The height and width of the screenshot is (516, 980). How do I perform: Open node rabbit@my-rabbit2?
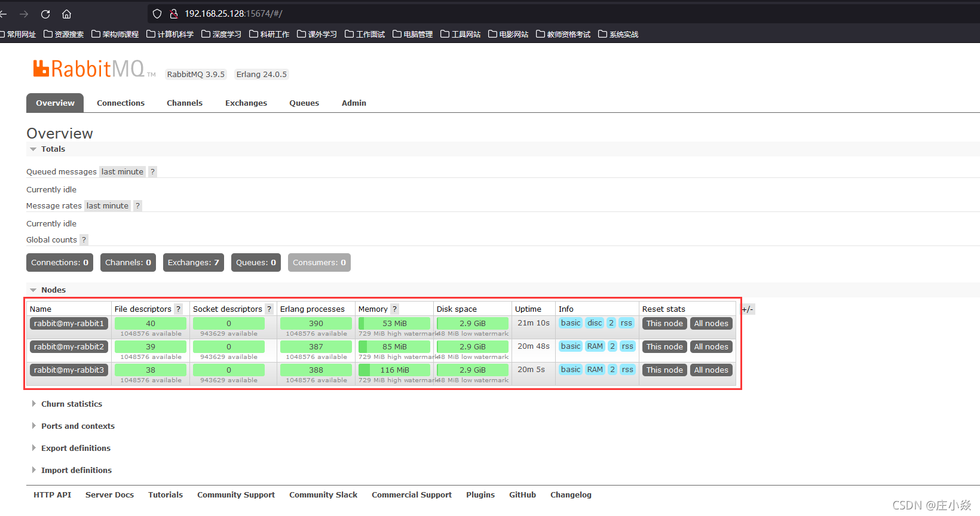[x=69, y=347]
